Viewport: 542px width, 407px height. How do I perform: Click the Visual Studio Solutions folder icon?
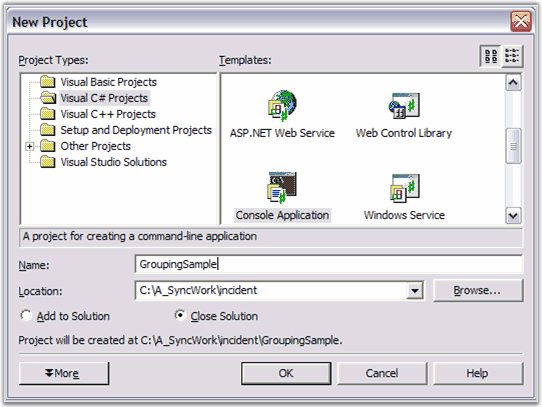coord(47,162)
